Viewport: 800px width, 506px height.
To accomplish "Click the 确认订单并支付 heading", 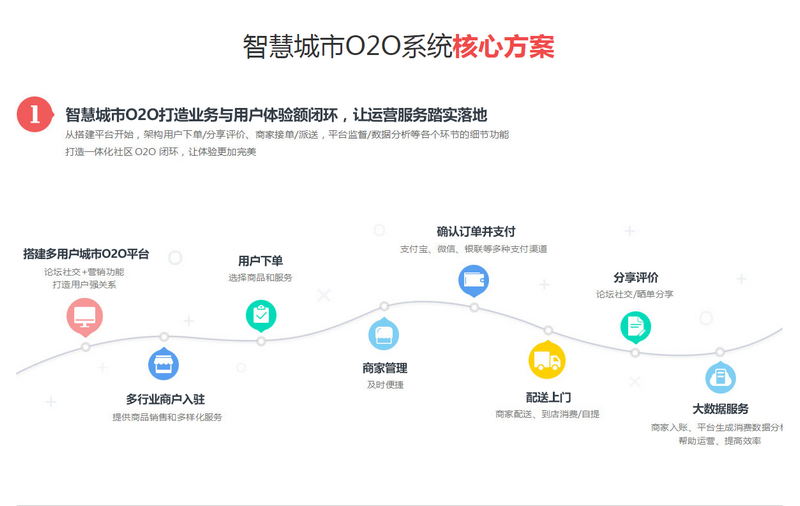I will pyautogui.click(x=476, y=232).
